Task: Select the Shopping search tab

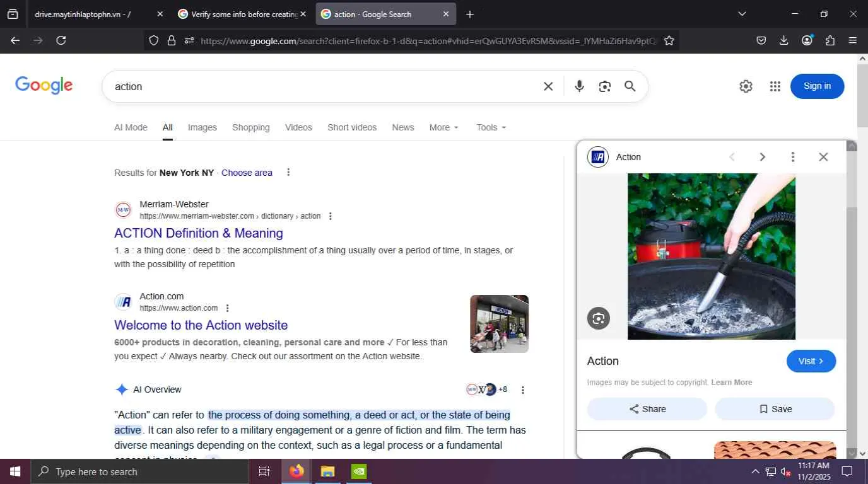Action: 251,127
